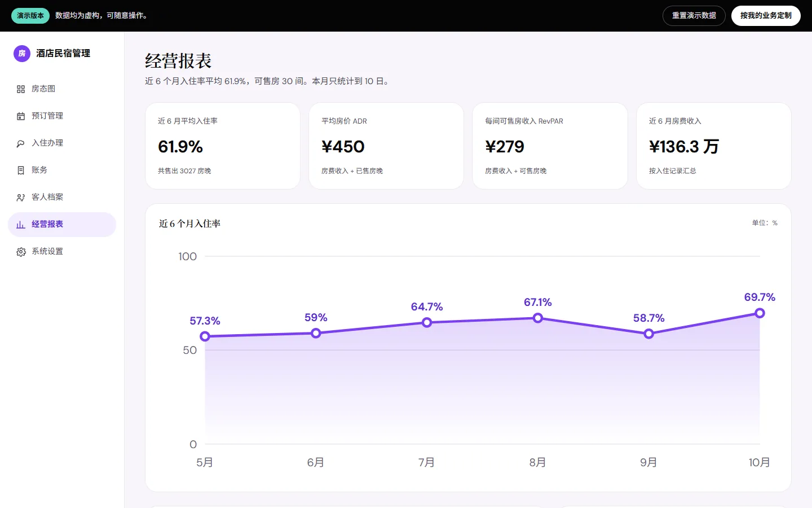Open 入住办理 from the sidebar

pos(62,143)
